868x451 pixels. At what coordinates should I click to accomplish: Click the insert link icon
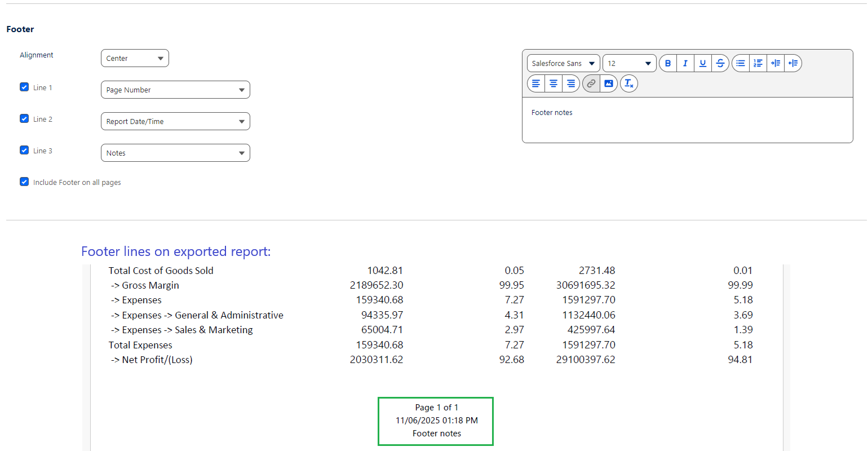pyautogui.click(x=591, y=83)
